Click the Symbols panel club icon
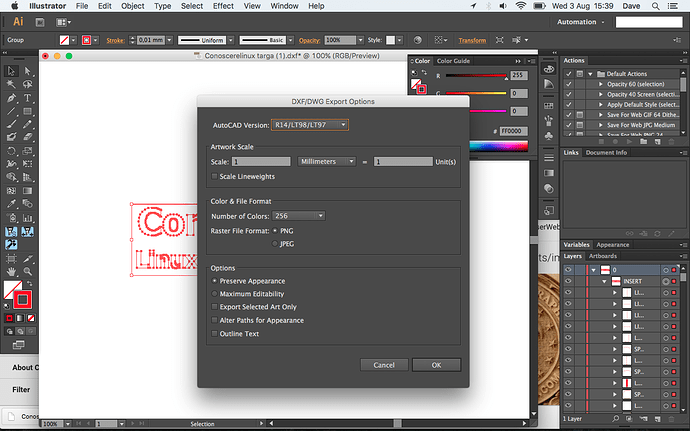This screenshot has height=431, width=690. click(x=549, y=136)
